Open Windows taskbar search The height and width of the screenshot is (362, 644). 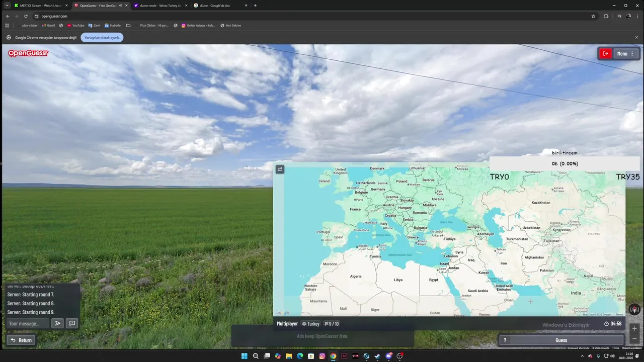[x=256, y=356]
